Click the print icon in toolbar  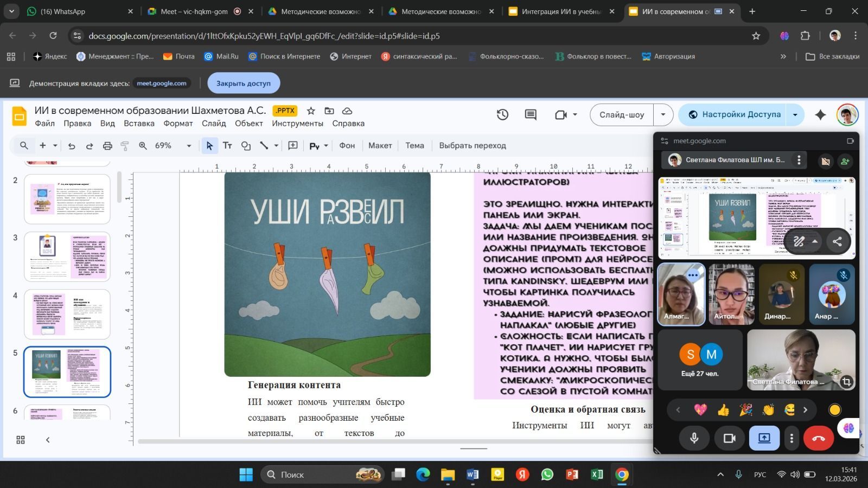point(107,145)
